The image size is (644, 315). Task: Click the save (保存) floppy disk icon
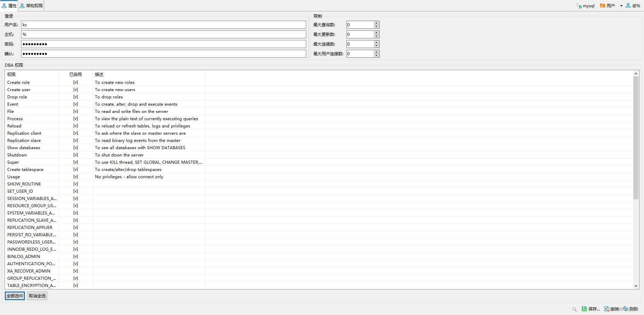click(x=584, y=309)
